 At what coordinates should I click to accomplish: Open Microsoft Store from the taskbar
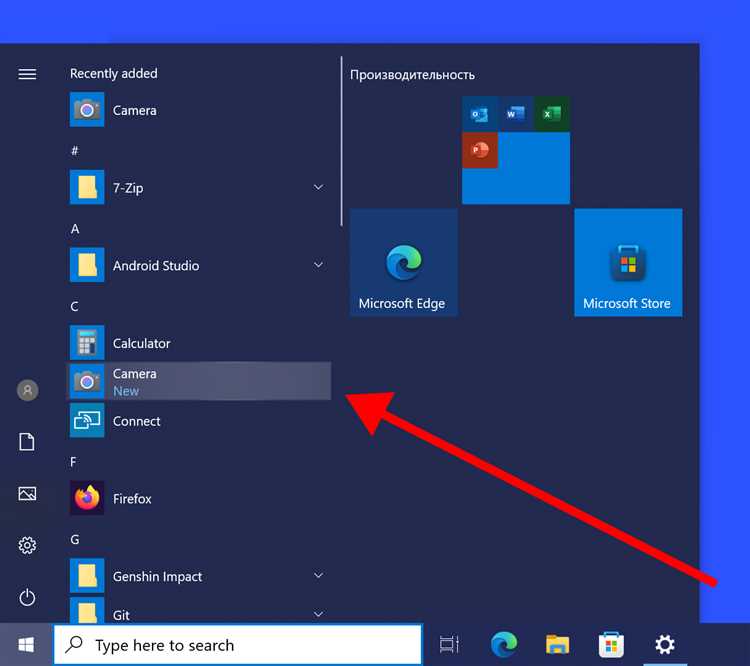coord(611,644)
